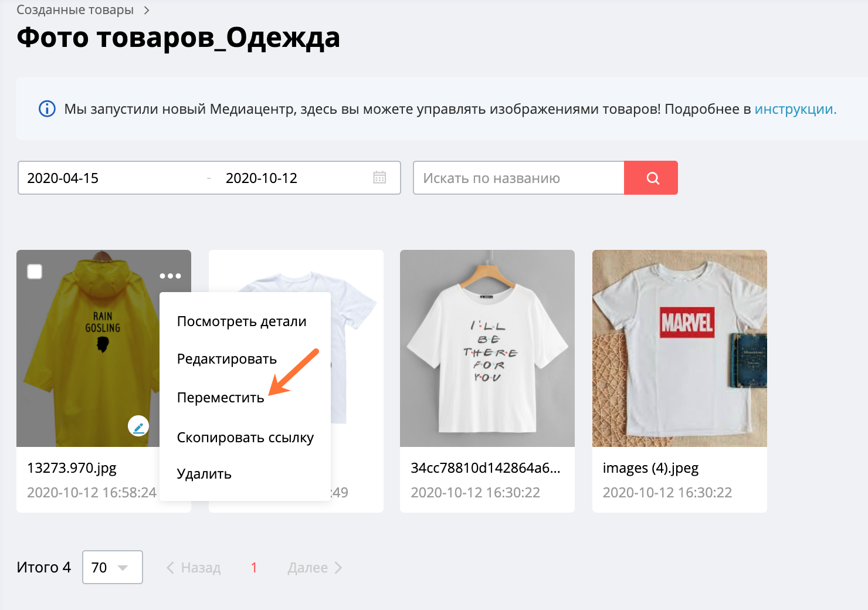Click the Далее pagination button
Screen dimensions: 868x610
[x=315, y=568]
